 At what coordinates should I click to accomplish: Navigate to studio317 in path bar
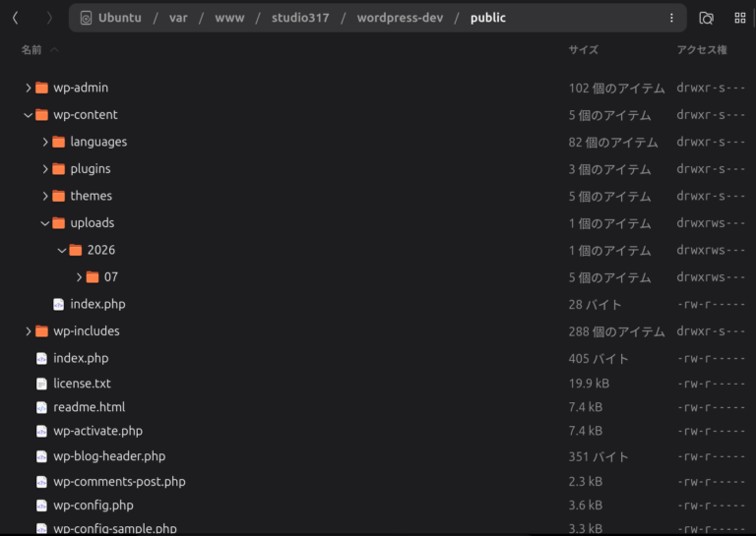pos(300,18)
